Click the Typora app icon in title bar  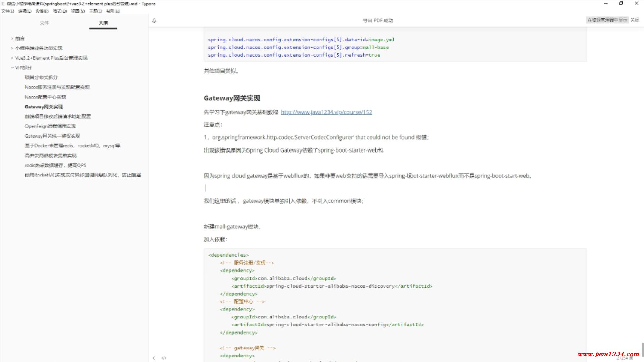(3, 4)
